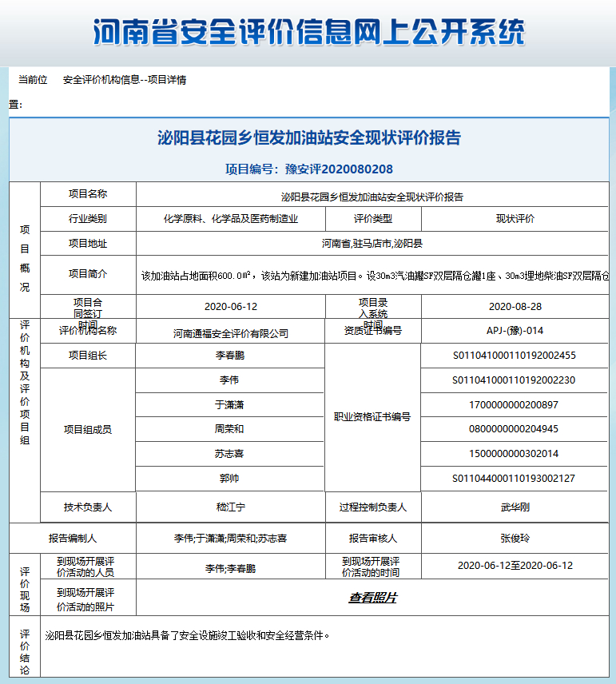
Task: Click the 项目组长 label cell
Action: (88, 356)
